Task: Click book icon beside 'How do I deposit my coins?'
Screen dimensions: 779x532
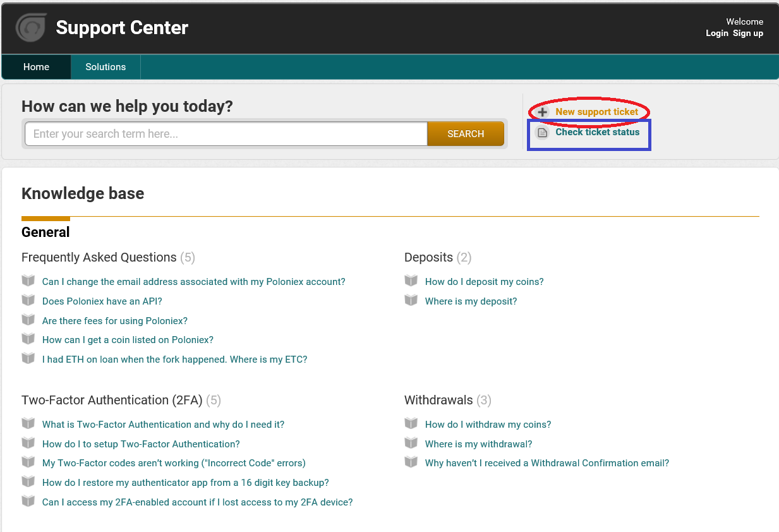Action: coord(411,281)
